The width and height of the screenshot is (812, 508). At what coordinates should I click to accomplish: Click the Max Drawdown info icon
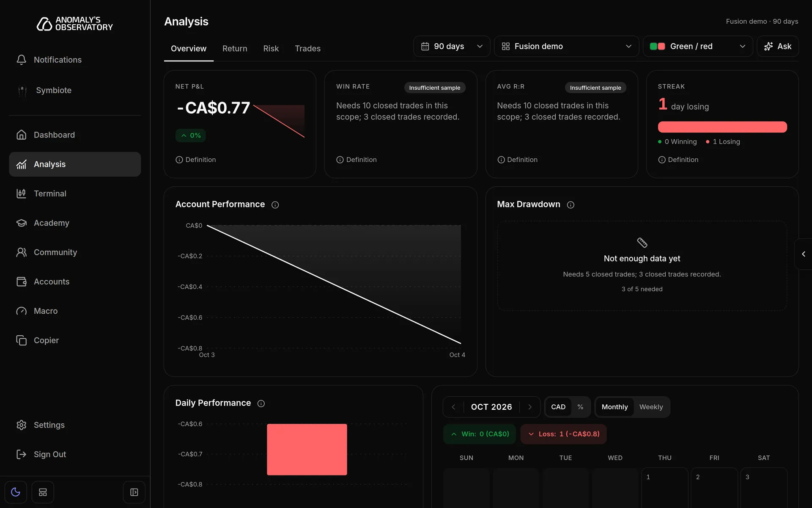pyautogui.click(x=571, y=205)
